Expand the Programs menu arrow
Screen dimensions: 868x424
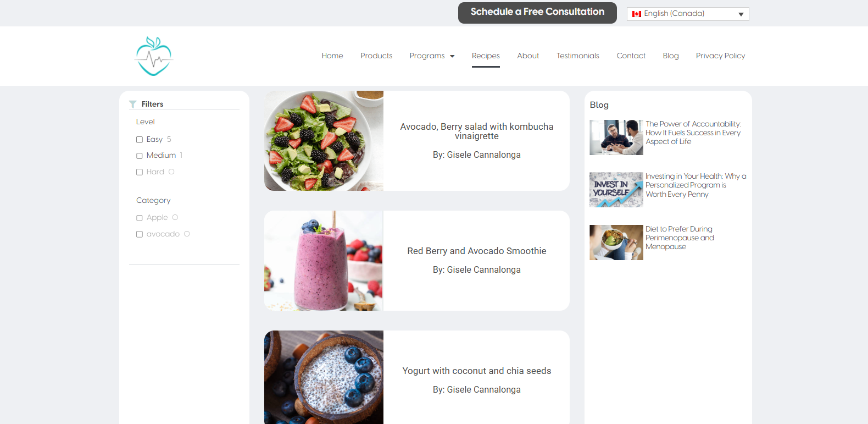click(452, 56)
